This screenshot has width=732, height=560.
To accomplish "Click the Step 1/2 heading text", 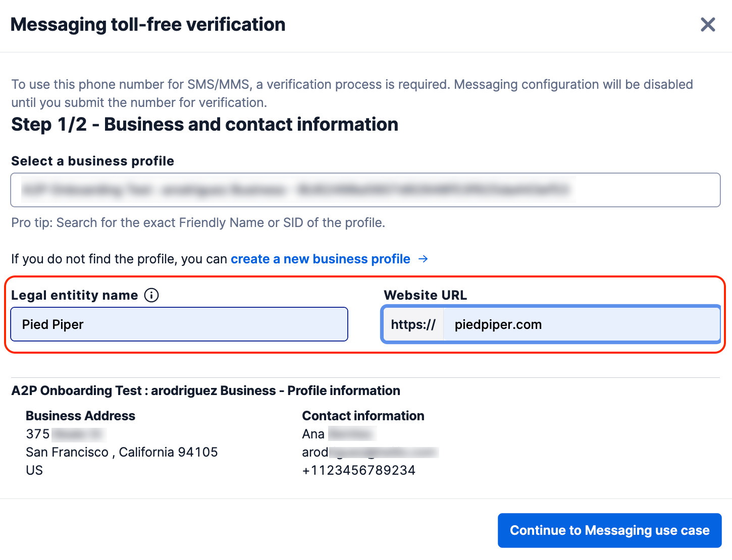I will (x=204, y=124).
